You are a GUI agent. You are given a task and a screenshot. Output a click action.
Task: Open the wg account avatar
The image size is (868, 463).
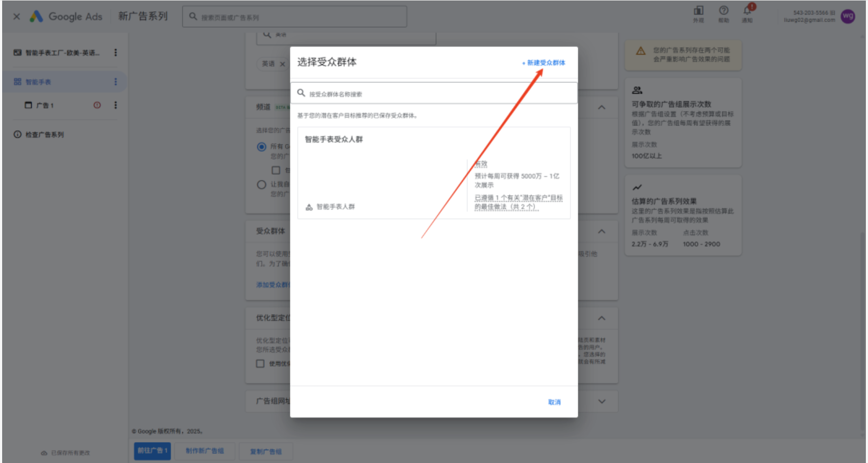[x=848, y=16]
